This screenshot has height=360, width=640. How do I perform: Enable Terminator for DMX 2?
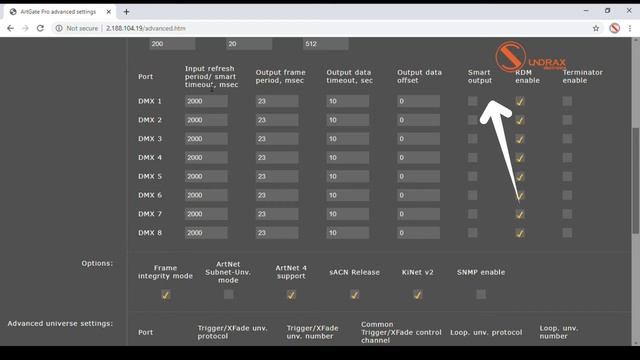click(x=567, y=120)
